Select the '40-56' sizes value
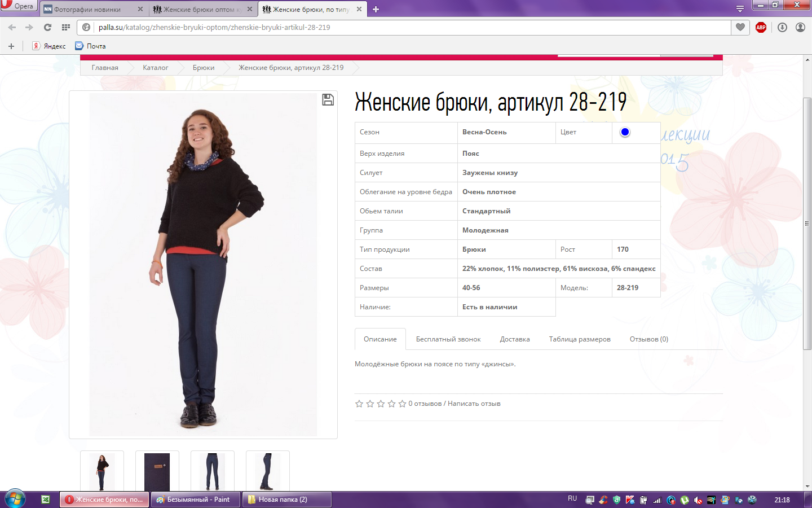 471,288
